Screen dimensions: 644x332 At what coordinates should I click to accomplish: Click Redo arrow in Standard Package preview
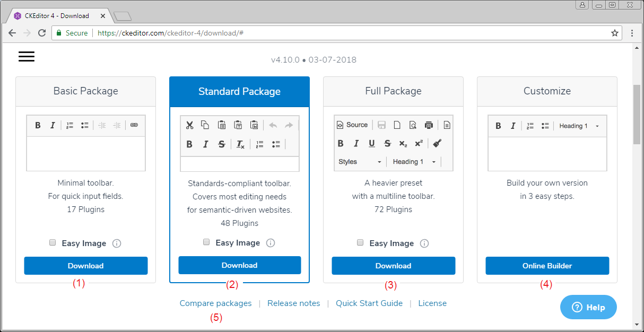click(x=289, y=125)
